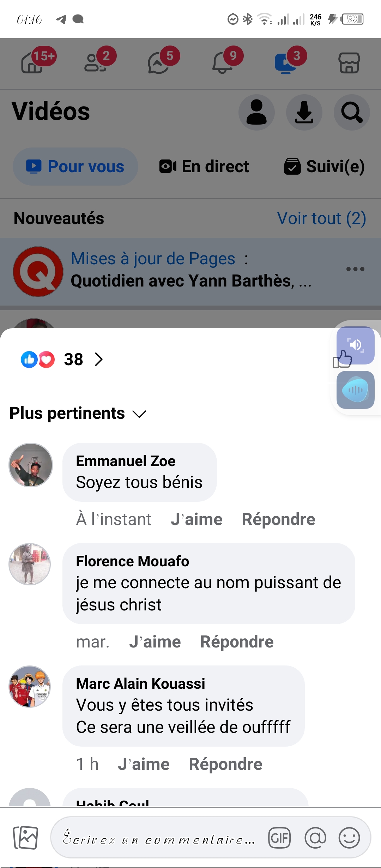The height and width of the screenshot is (868, 381).
Task: Tap the Voir tout (2) link
Action: [321, 218]
